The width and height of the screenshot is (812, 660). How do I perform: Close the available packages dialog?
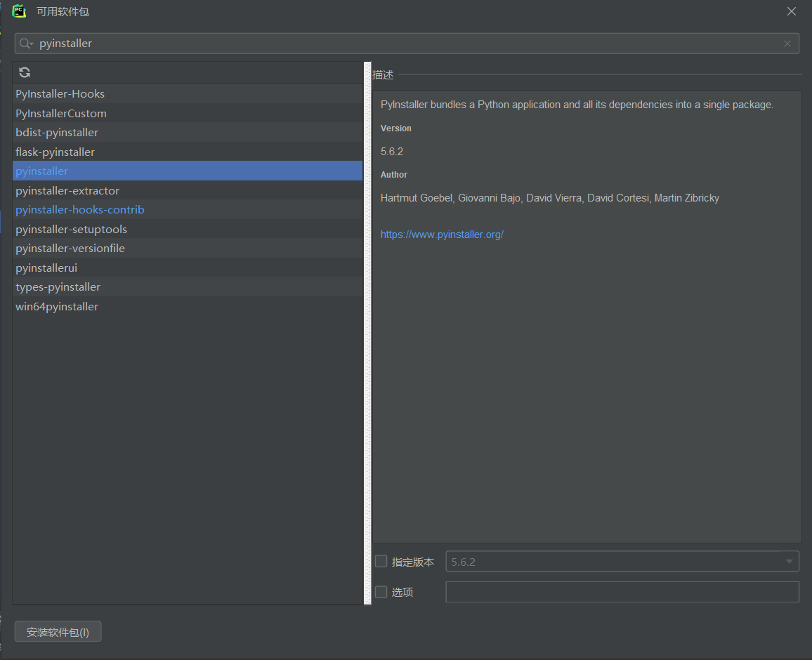tap(792, 11)
